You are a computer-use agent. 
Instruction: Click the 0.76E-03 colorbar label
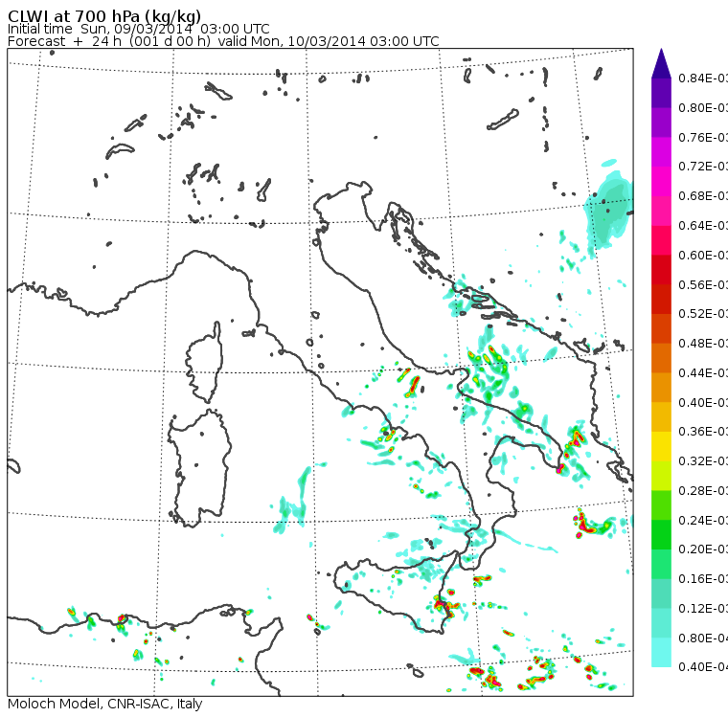pos(703,137)
